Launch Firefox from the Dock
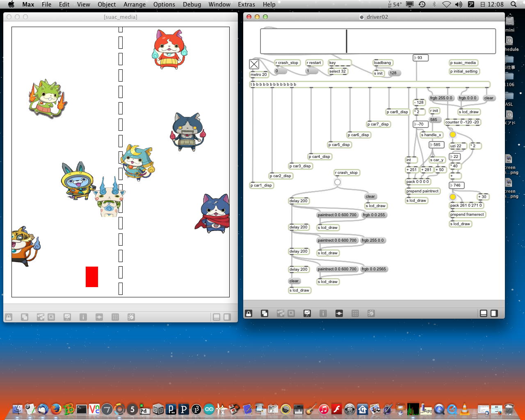The image size is (525, 420). click(x=56, y=409)
